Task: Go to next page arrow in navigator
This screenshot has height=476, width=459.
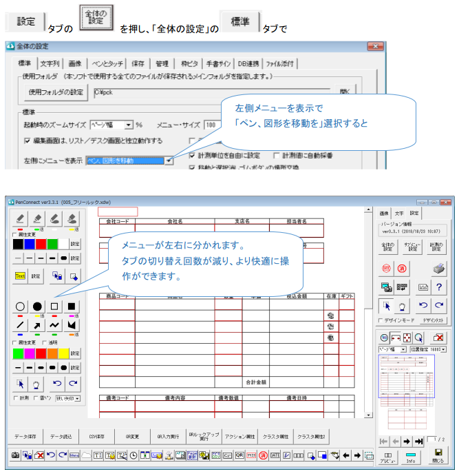Action: point(406,441)
